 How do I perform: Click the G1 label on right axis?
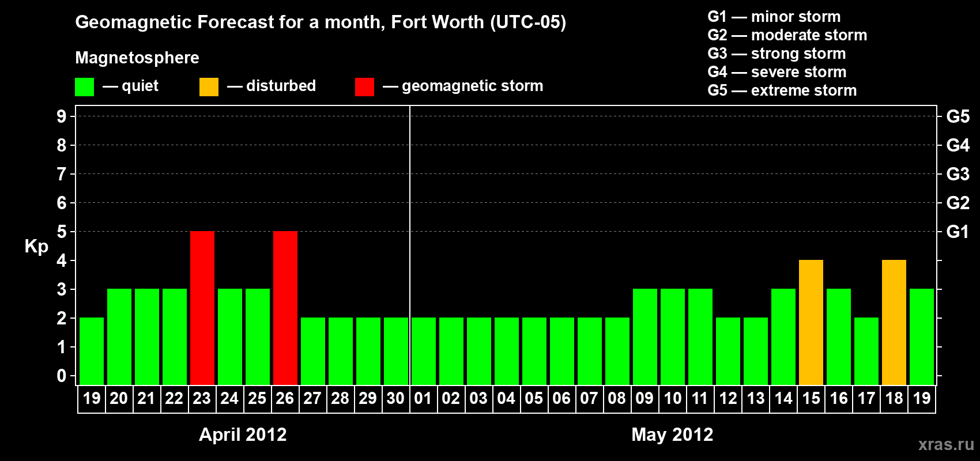click(x=958, y=232)
